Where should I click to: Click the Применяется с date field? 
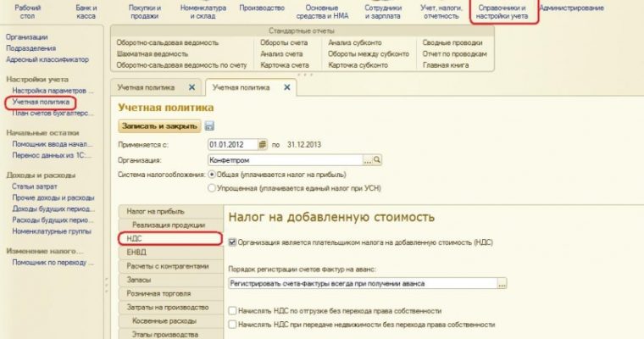[x=231, y=144]
